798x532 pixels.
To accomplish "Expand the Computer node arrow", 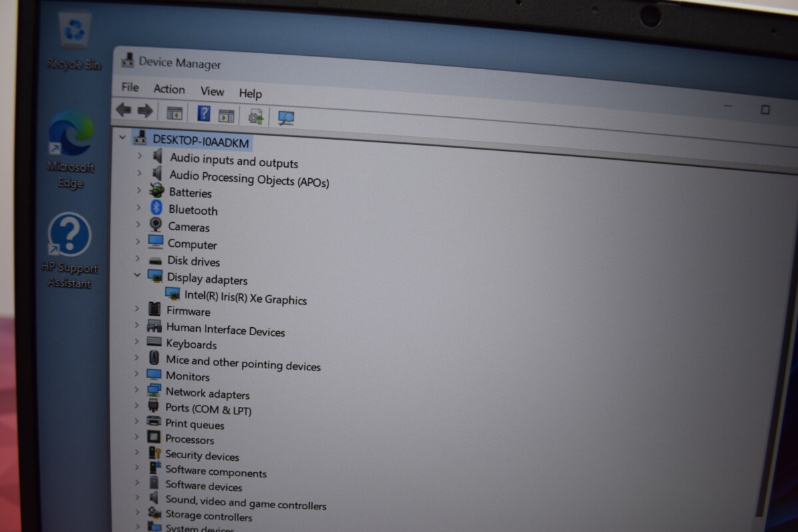I will click(x=138, y=241).
